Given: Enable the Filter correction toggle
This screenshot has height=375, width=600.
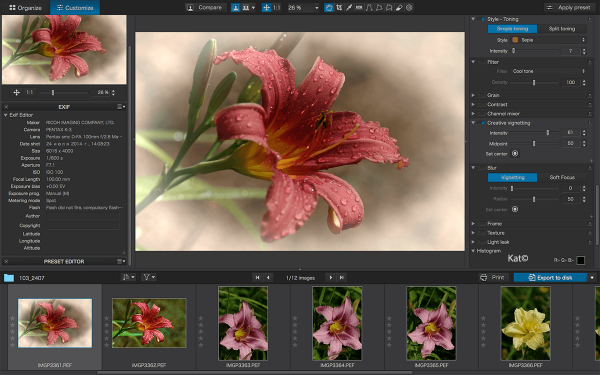Looking at the screenshot, I should (x=482, y=62).
